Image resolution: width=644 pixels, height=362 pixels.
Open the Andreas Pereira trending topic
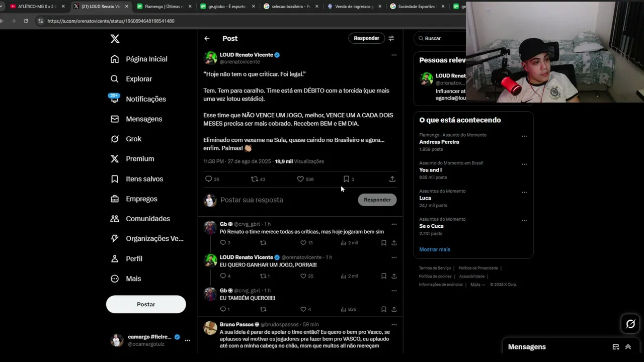[439, 142]
